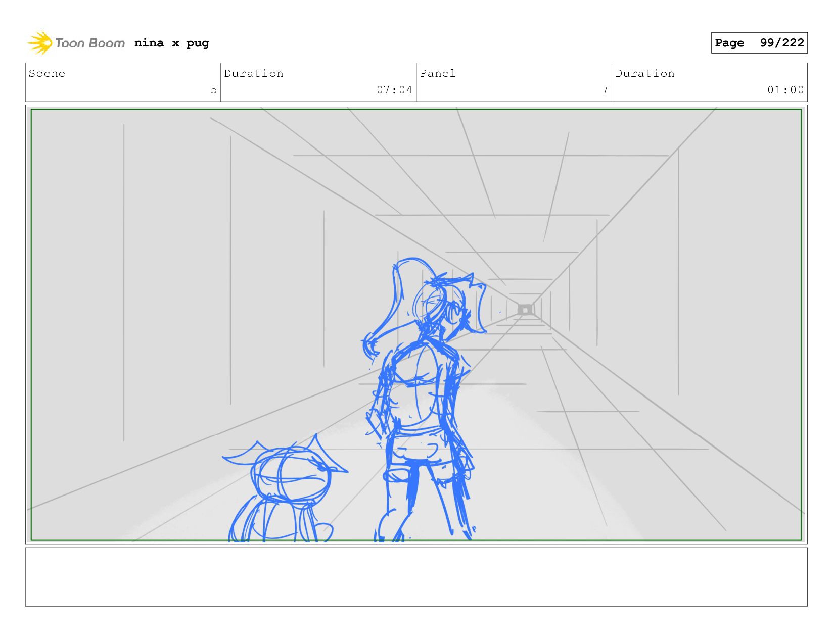Click the 'nina x pug' project title
Image resolution: width=834 pixels, height=644 pixels.
click(172, 43)
